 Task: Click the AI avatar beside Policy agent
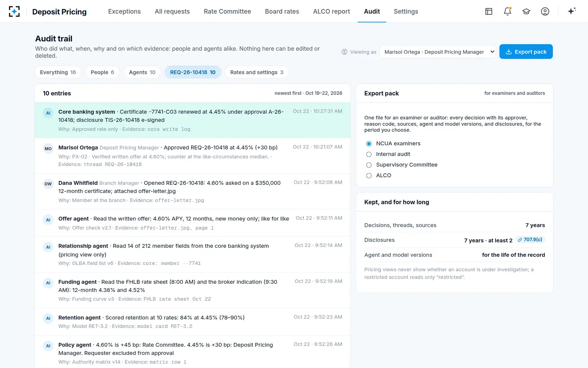click(x=48, y=346)
